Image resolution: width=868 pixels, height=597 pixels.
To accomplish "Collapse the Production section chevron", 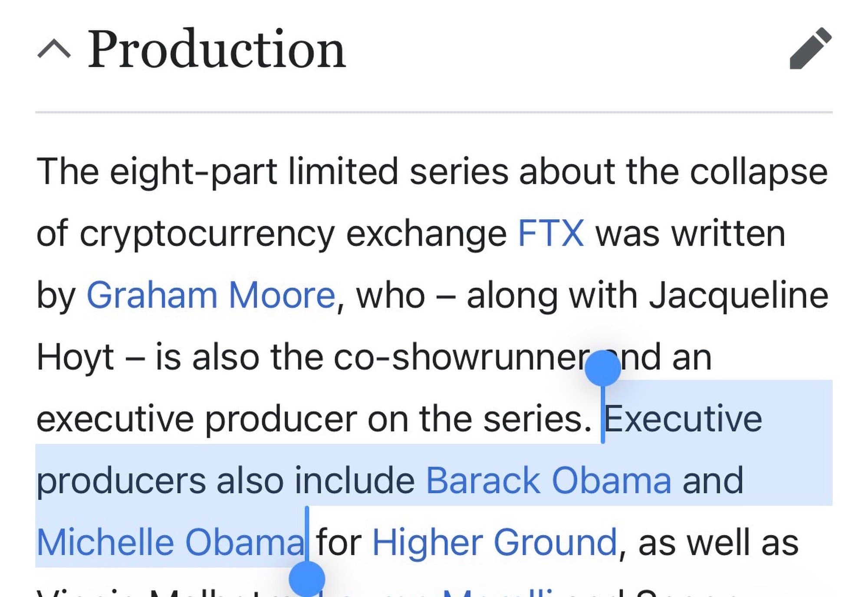I will click(x=54, y=48).
